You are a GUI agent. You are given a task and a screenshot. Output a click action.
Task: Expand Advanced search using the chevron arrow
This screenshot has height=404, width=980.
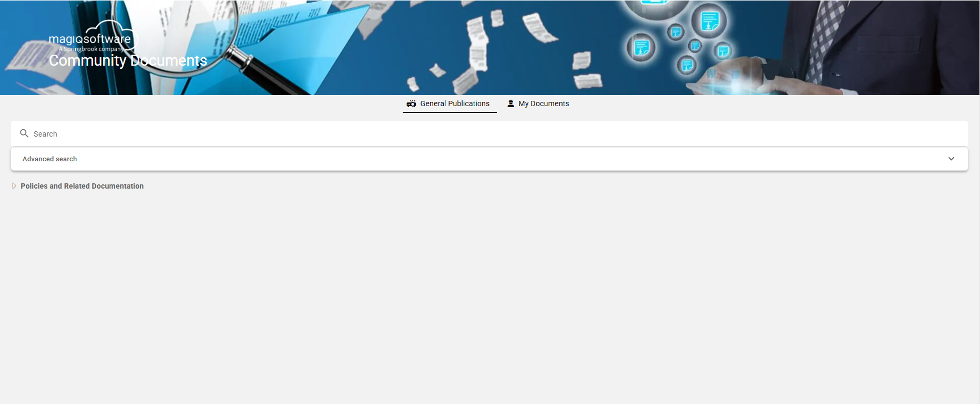(951, 159)
